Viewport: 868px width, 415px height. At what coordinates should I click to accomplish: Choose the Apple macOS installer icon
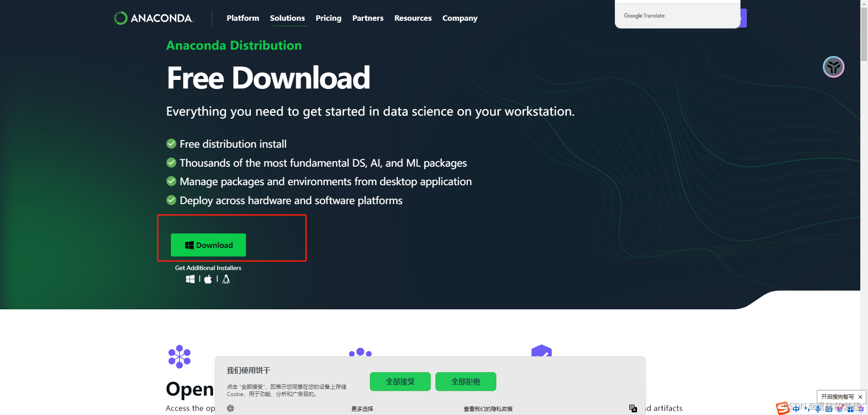tap(208, 279)
